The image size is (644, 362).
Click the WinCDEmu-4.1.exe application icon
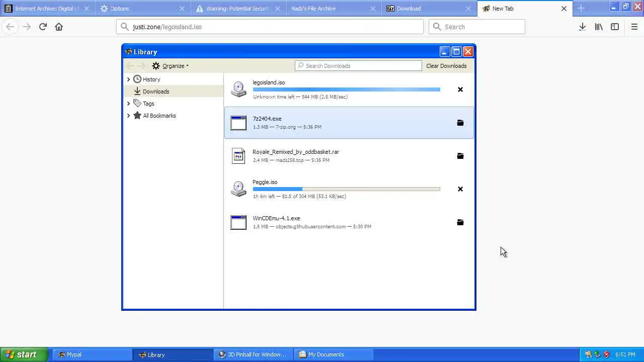238,222
